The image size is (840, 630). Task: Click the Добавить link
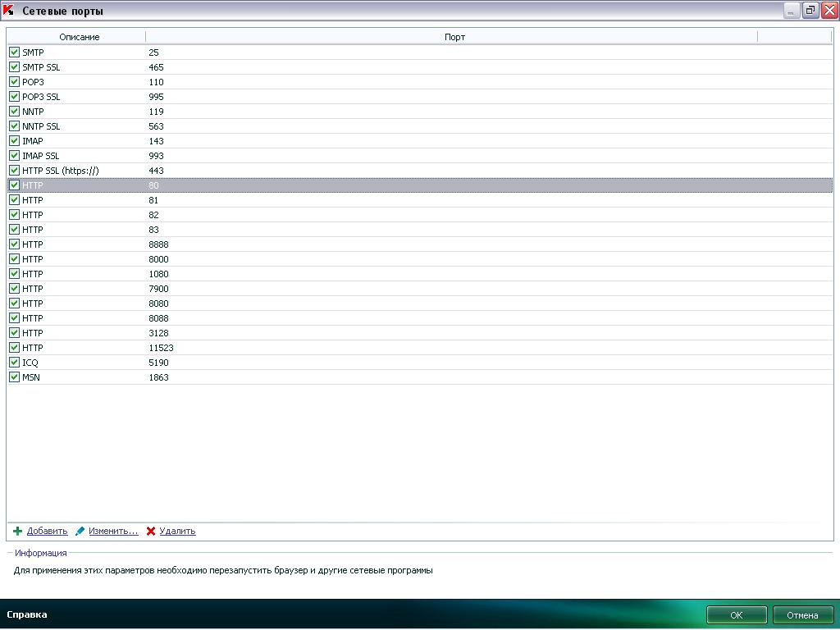coord(47,532)
